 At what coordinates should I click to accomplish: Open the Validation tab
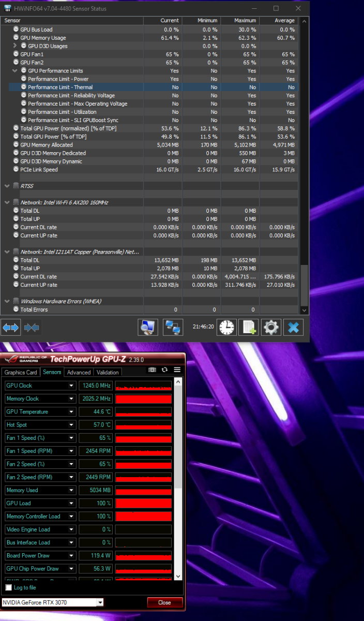[x=108, y=373]
